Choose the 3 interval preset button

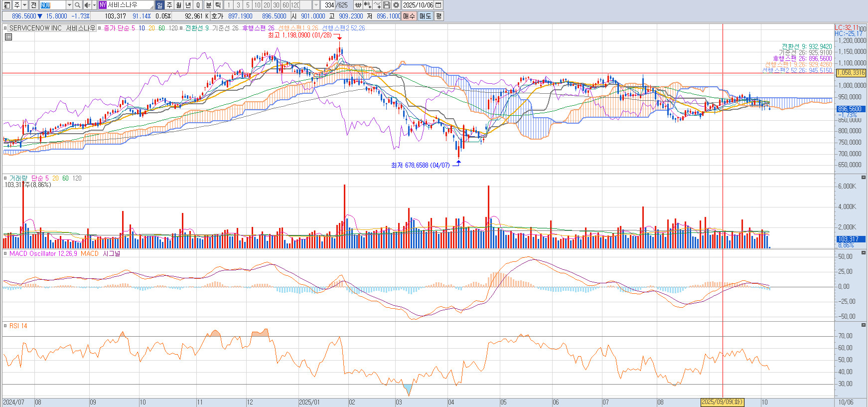[238, 5]
